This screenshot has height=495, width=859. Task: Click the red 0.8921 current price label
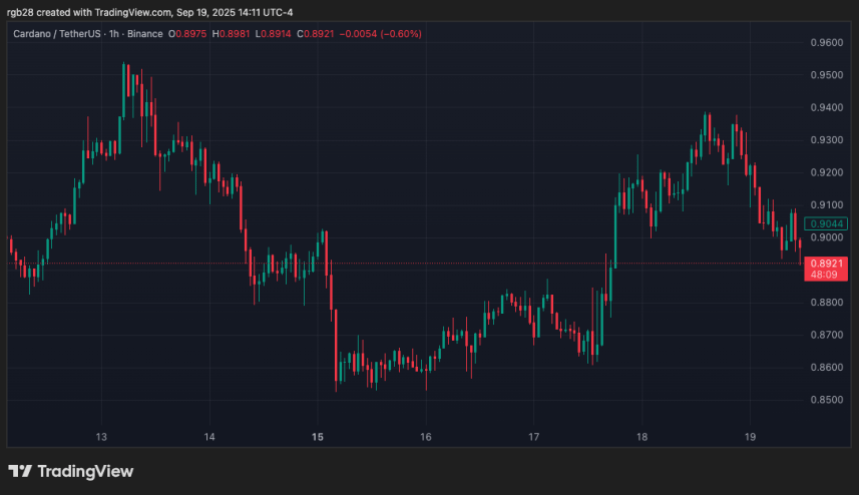click(826, 263)
